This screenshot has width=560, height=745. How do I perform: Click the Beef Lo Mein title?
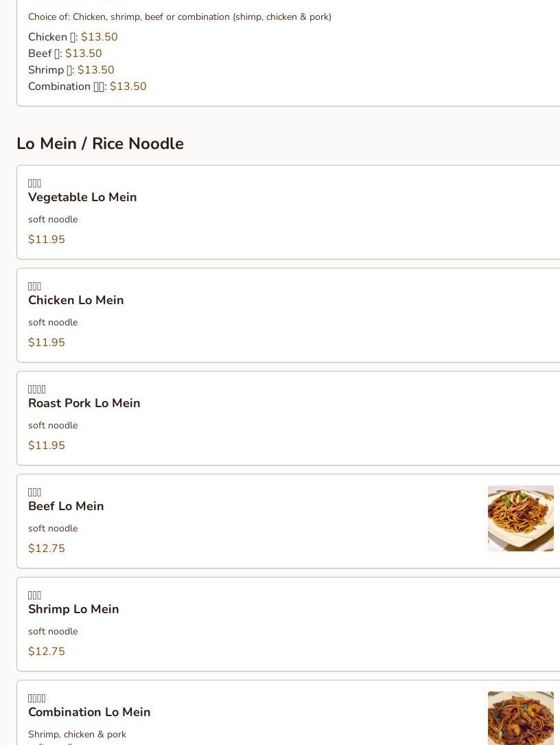[66, 506]
